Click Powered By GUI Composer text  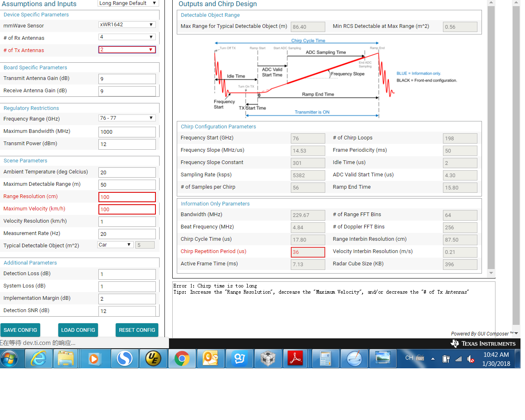click(482, 334)
